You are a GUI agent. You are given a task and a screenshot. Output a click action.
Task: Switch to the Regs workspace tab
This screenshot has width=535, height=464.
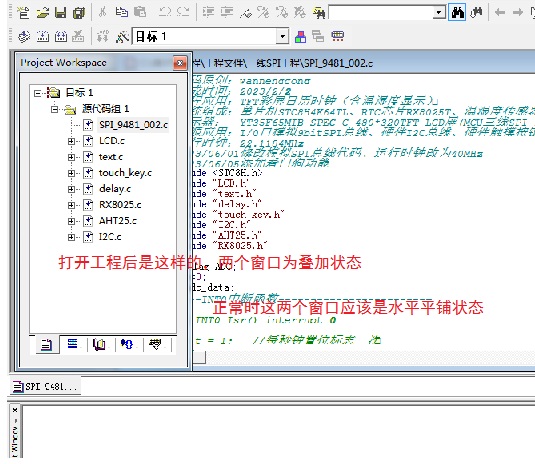[72, 344]
